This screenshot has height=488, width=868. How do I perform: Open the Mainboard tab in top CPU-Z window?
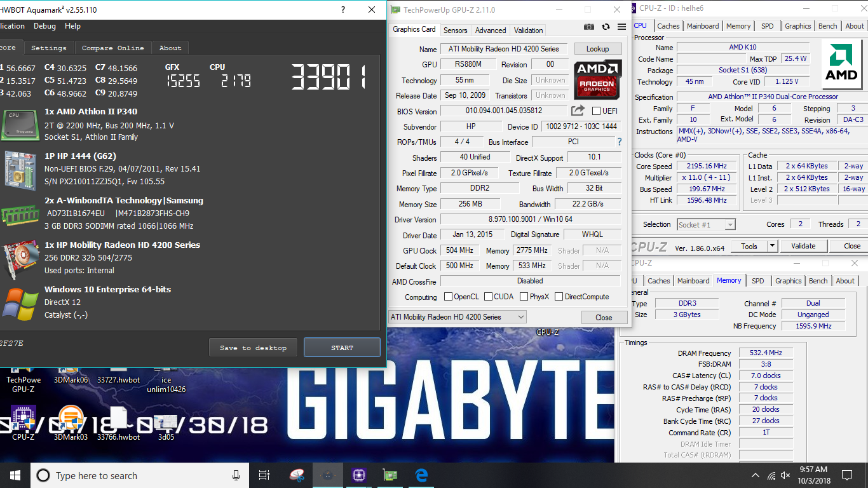click(703, 26)
